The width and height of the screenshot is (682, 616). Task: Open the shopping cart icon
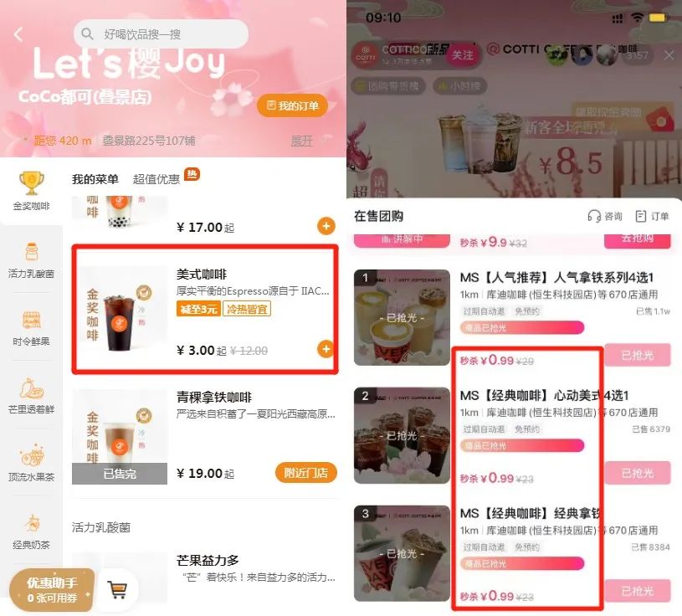(117, 590)
